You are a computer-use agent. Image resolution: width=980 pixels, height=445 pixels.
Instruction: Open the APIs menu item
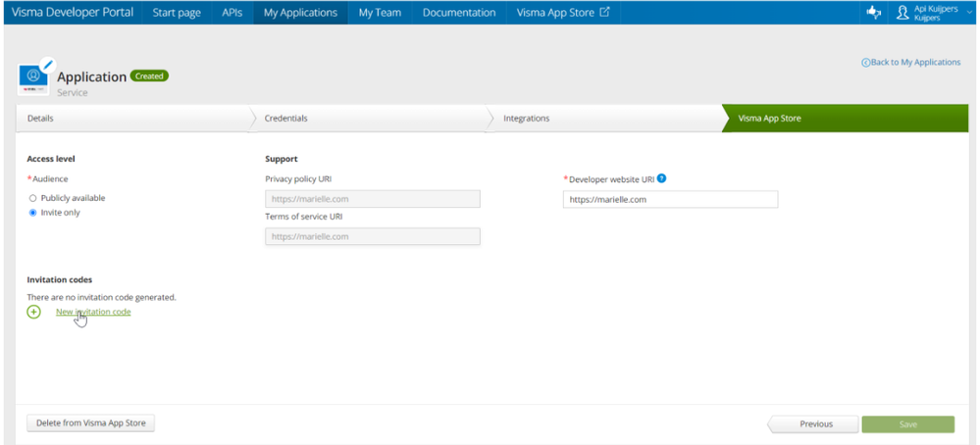[232, 13]
